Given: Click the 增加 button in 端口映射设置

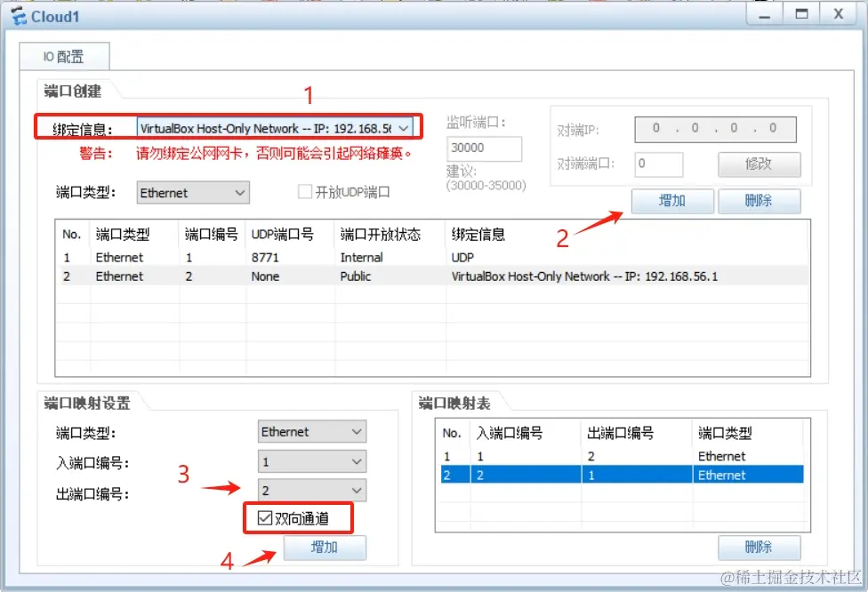Looking at the screenshot, I should click(x=325, y=548).
